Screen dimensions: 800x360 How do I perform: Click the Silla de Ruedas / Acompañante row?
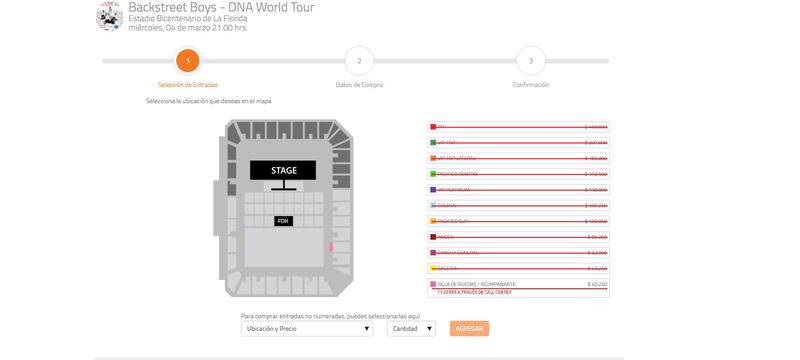pos(518,288)
